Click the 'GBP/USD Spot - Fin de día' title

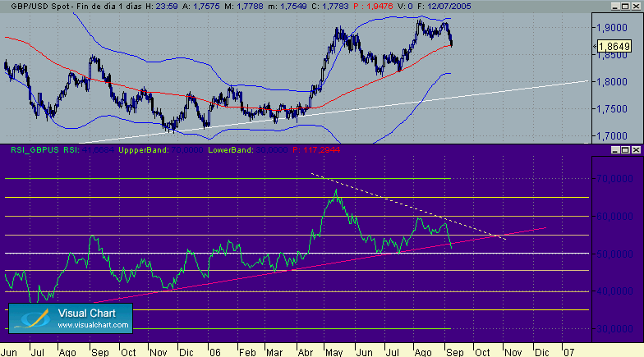66,7
